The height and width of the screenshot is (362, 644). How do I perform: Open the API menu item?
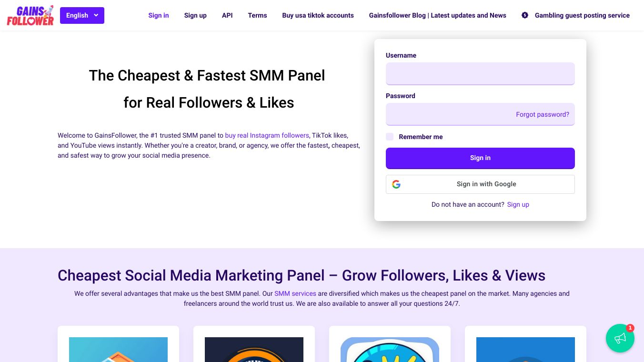point(227,15)
